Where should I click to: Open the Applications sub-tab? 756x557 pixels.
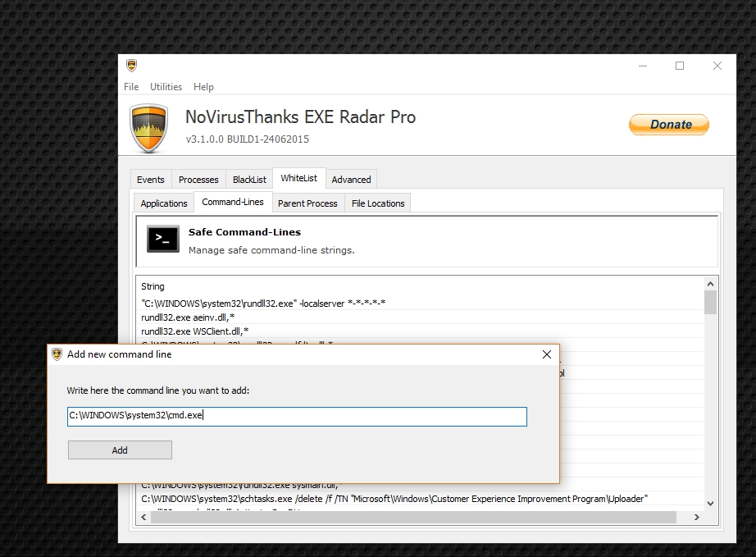pyautogui.click(x=164, y=203)
